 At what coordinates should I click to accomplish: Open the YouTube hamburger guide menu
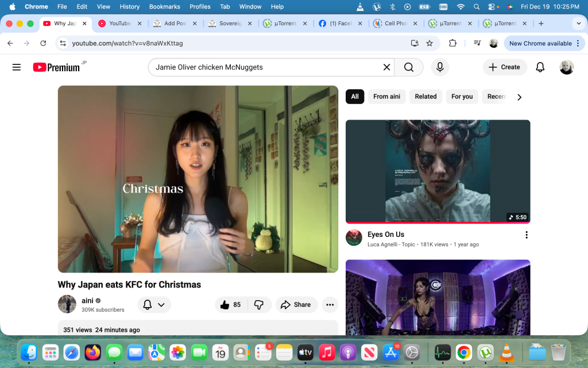click(17, 67)
